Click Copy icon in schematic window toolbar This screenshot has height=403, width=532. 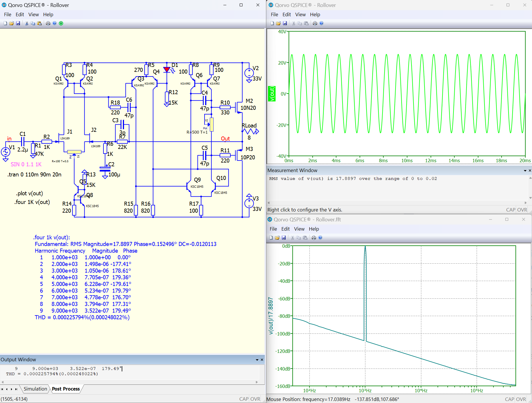tap(33, 23)
